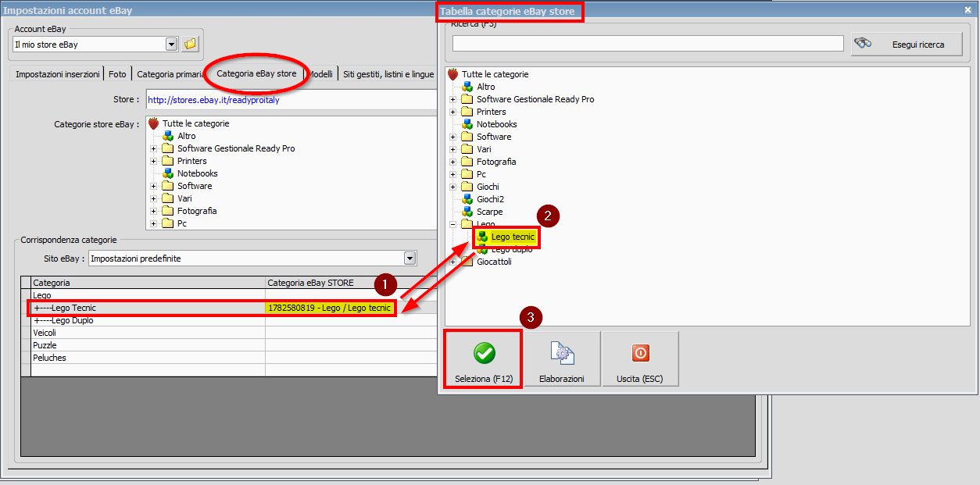The height and width of the screenshot is (485, 980).
Task: Click the Giochi2 category icon
Action: click(x=467, y=199)
